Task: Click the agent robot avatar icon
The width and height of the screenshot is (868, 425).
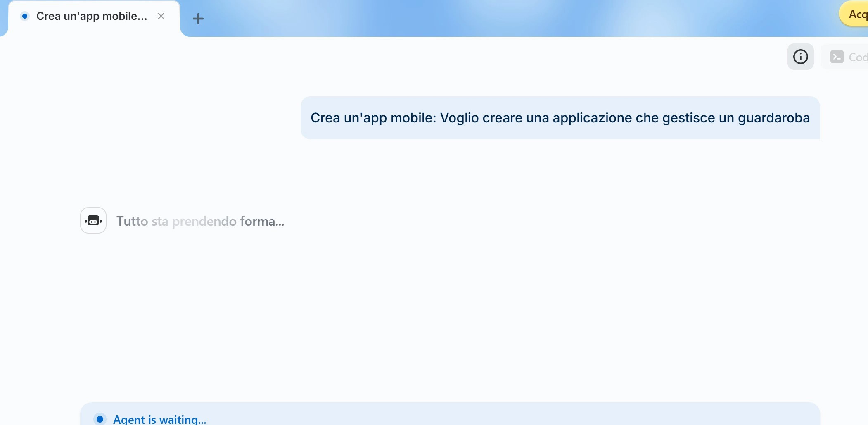Action: pyautogui.click(x=93, y=220)
